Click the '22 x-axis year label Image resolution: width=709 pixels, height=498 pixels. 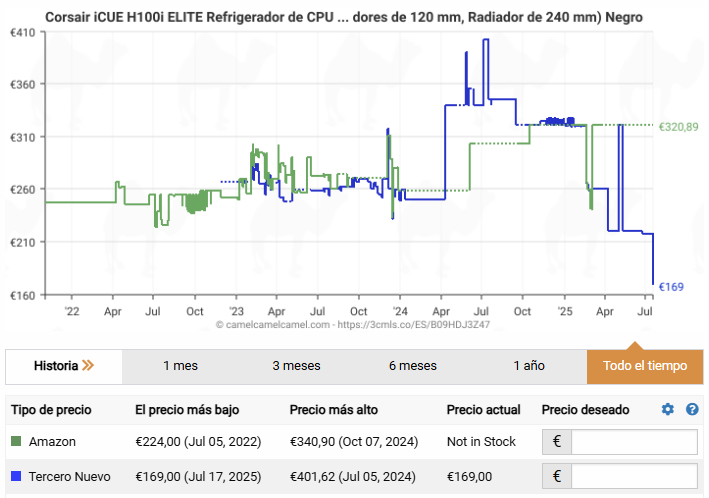[x=71, y=311]
